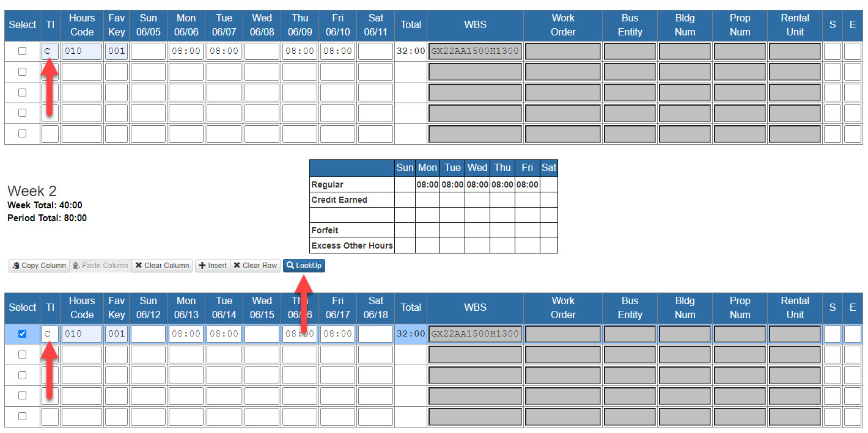The image size is (868, 433).
Task: Edit Hours Code 010 in Week 2 row
Action: tap(81, 334)
